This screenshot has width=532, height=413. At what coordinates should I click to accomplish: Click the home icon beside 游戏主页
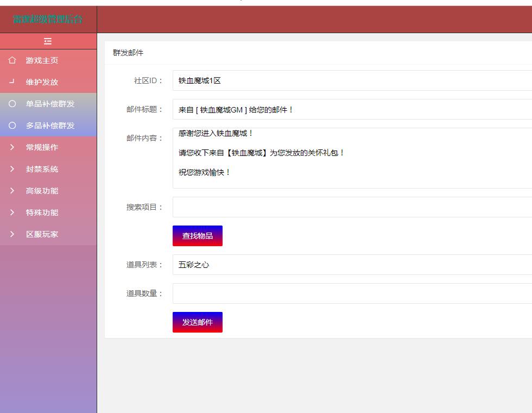coord(12,60)
